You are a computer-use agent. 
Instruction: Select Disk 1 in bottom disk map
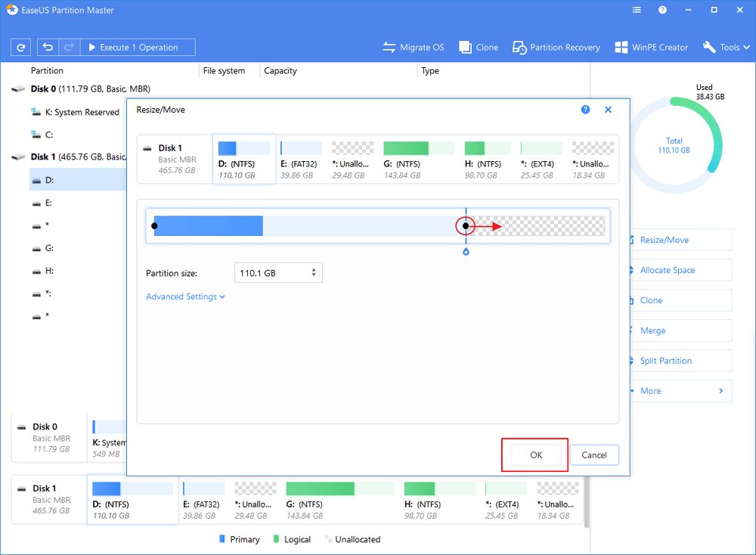coord(49,500)
